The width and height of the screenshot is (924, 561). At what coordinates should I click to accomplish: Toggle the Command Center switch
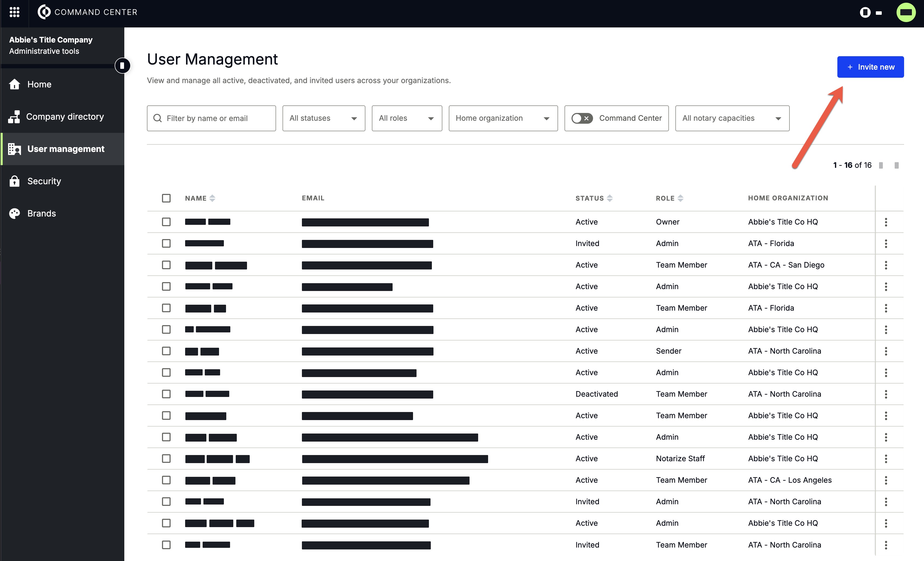pos(582,118)
